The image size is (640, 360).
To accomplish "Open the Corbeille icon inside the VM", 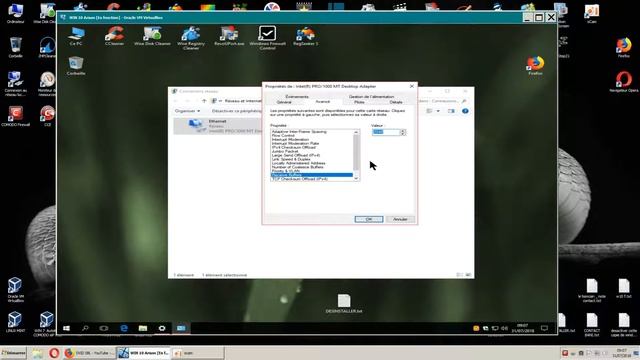I will (76, 66).
